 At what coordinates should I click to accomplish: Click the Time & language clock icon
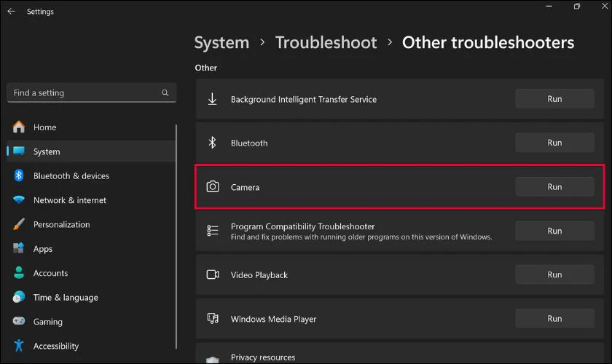pyautogui.click(x=18, y=297)
